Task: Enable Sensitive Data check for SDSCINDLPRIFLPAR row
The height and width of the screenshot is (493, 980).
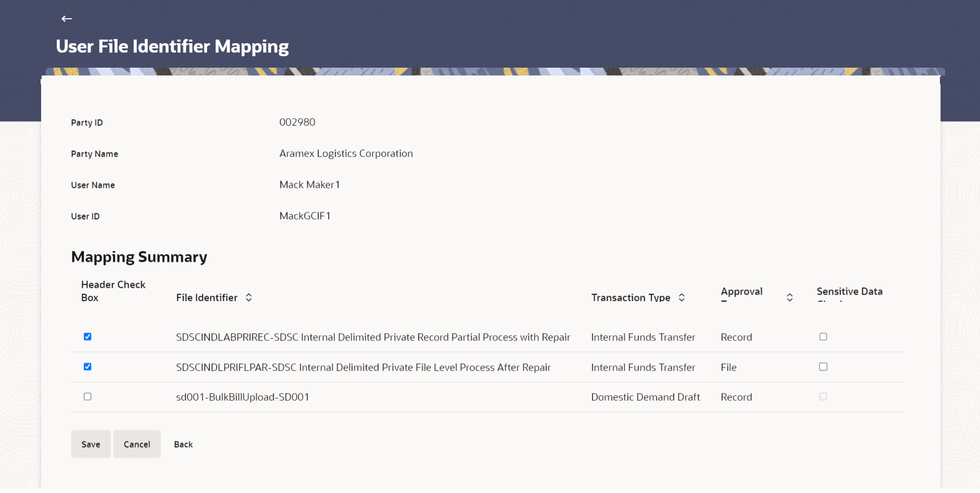Action: (823, 366)
